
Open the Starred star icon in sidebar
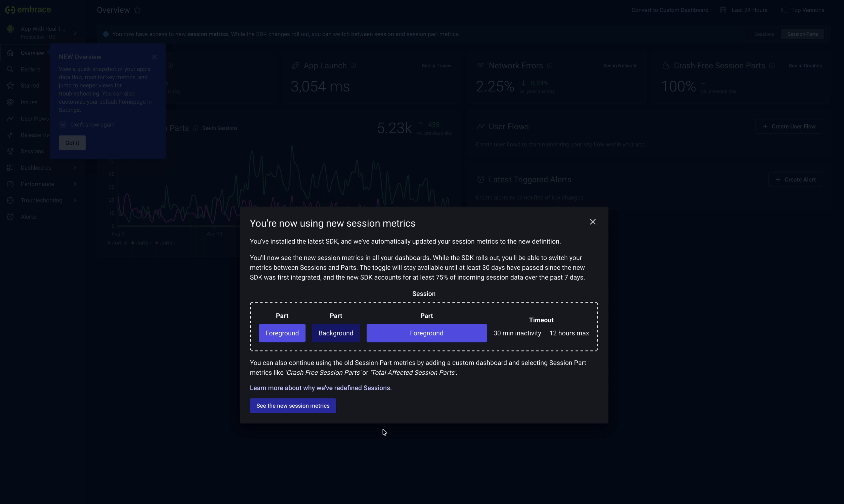pyautogui.click(x=10, y=86)
